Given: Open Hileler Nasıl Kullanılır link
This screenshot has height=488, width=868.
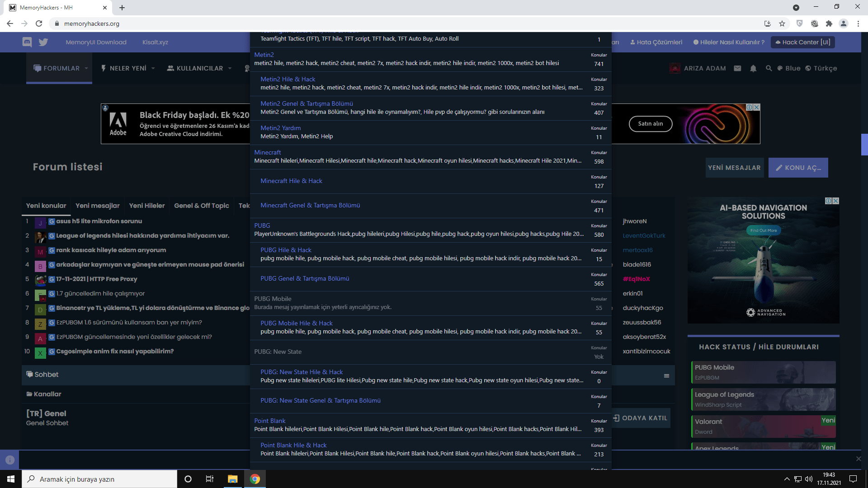Looking at the screenshot, I should pyautogui.click(x=729, y=42).
